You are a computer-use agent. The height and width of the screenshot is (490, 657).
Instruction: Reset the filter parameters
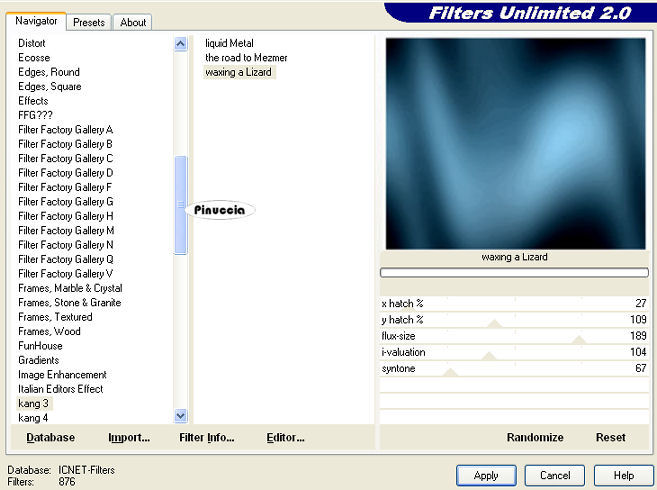click(x=610, y=437)
